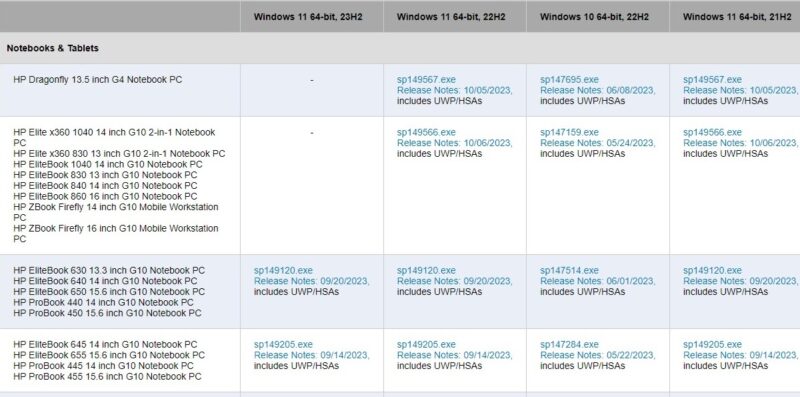Select HP EliteBook 630 13.3 inch G10 entry
The height and width of the screenshot is (397, 800).
[109, 270]
